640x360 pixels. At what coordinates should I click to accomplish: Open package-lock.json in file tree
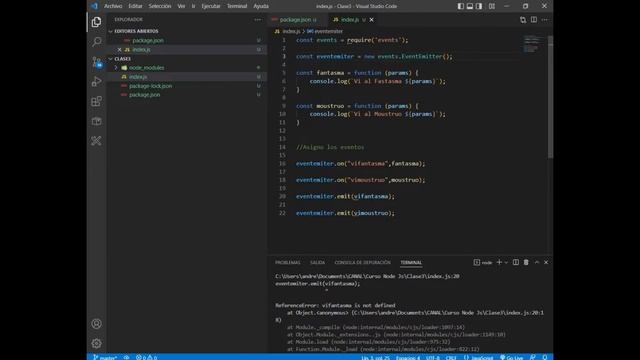pyautogui.click(x=151, y=86)
